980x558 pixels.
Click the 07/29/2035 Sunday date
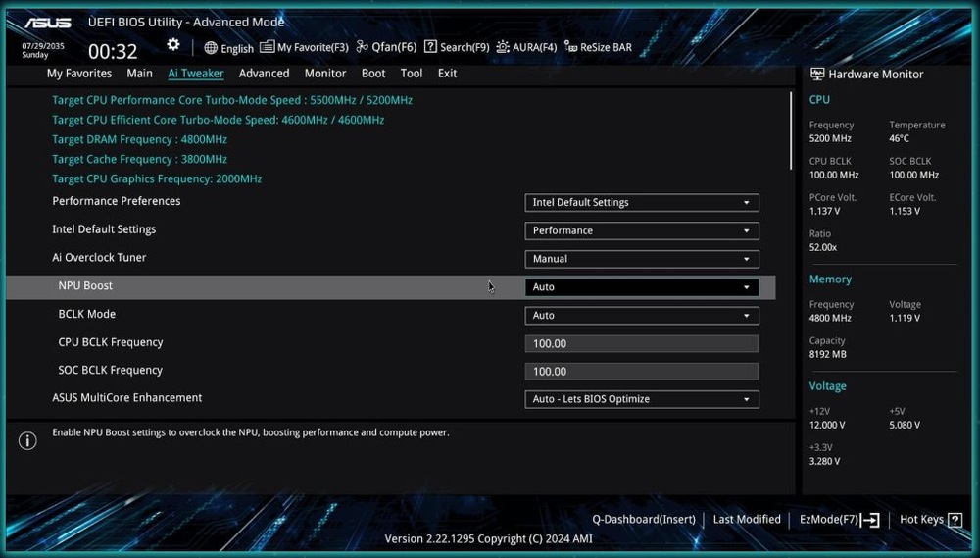click(43, 51)
